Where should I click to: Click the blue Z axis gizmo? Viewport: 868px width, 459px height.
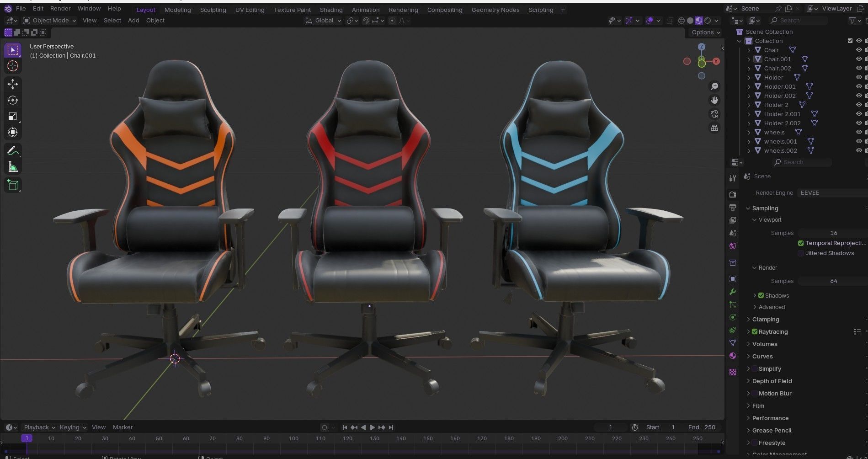[x=702, y=47]
